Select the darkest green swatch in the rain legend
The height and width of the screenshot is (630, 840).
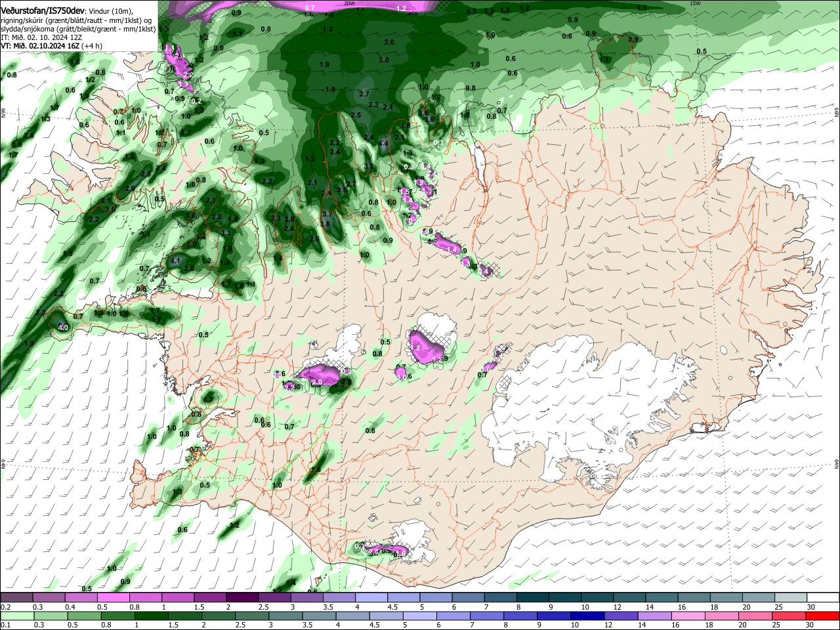coord(151,616)
